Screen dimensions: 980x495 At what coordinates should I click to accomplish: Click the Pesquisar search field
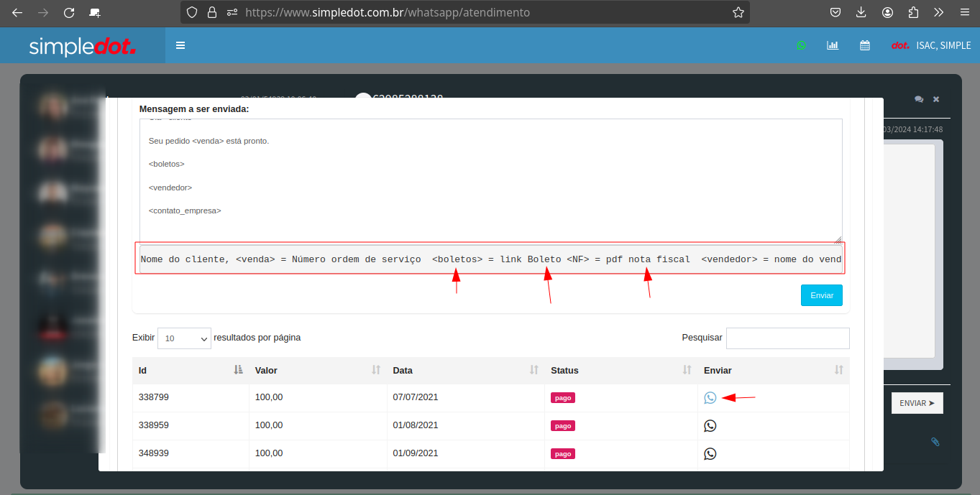coord(787,338)
